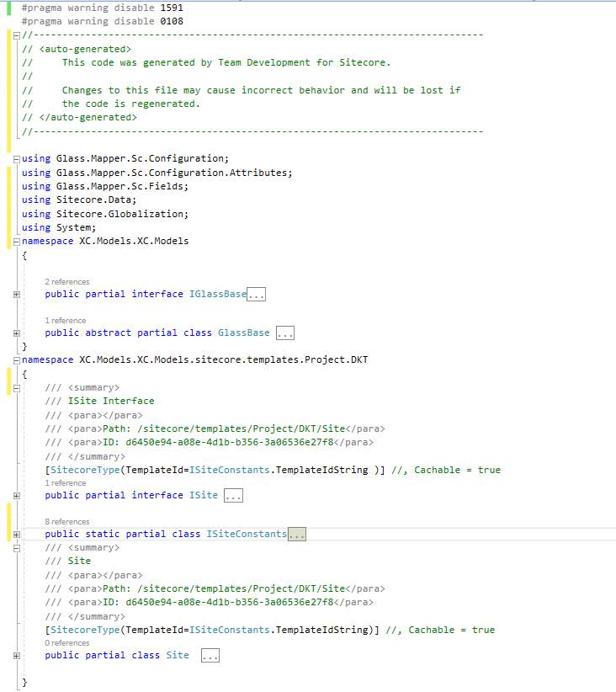Expand the GlassBase abstract class outline box
The height and width of the screenshot is (692, 616).
pos(16,333)
